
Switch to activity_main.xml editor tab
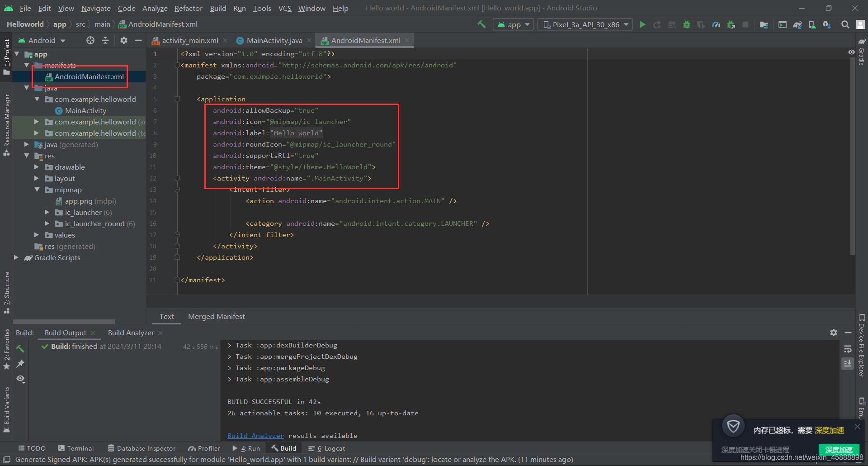(190, 40)
